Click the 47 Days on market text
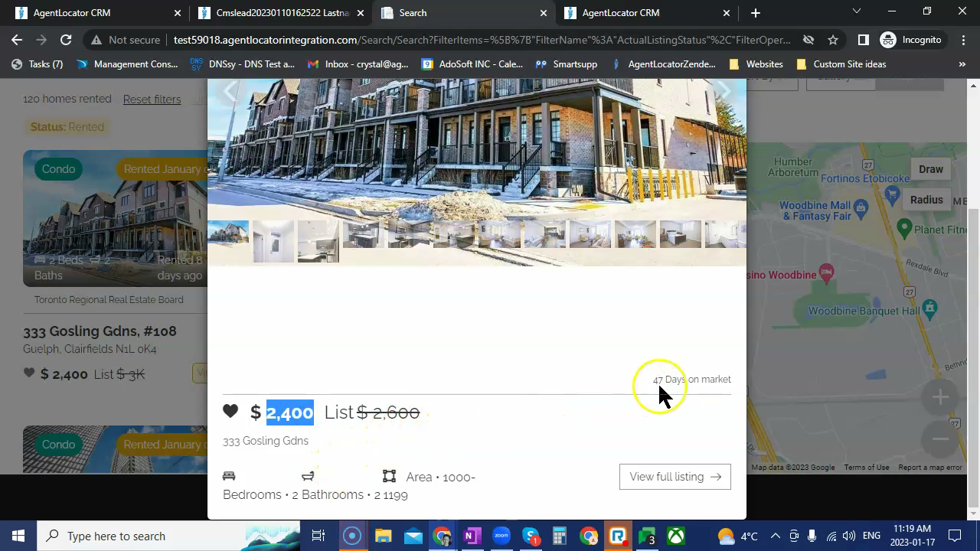980x551 pixels. point(692,380)
